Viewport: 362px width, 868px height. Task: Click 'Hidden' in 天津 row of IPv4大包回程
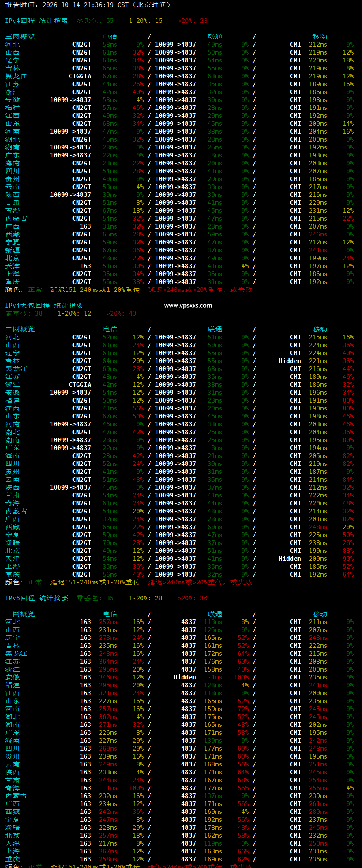290,559
